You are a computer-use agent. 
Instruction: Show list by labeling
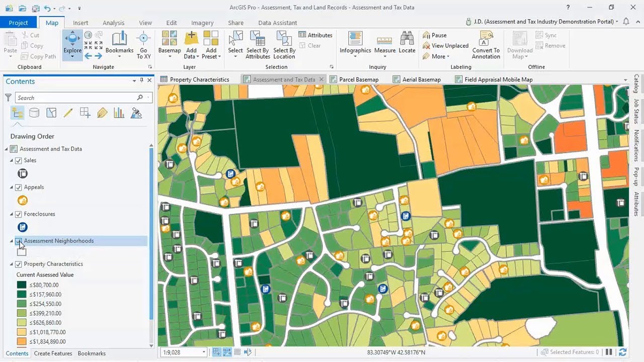pos(102,113)
